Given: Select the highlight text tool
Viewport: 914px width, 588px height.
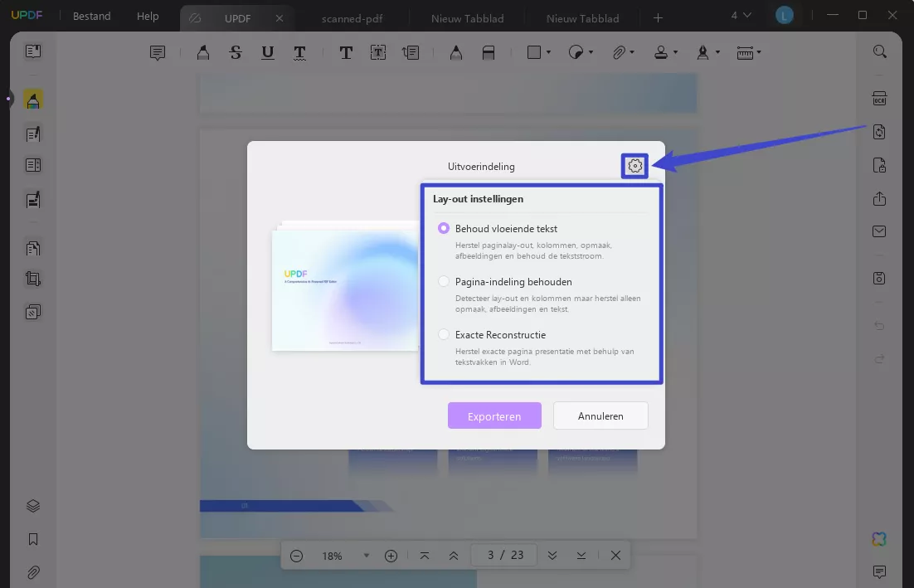Looking at the screenshot, I should [203, 53].
